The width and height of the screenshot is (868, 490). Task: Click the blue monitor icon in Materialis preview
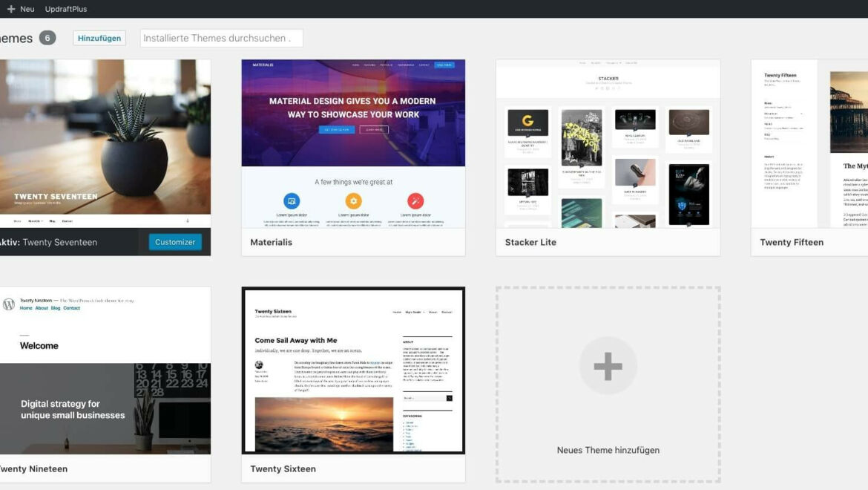point(292,200)
